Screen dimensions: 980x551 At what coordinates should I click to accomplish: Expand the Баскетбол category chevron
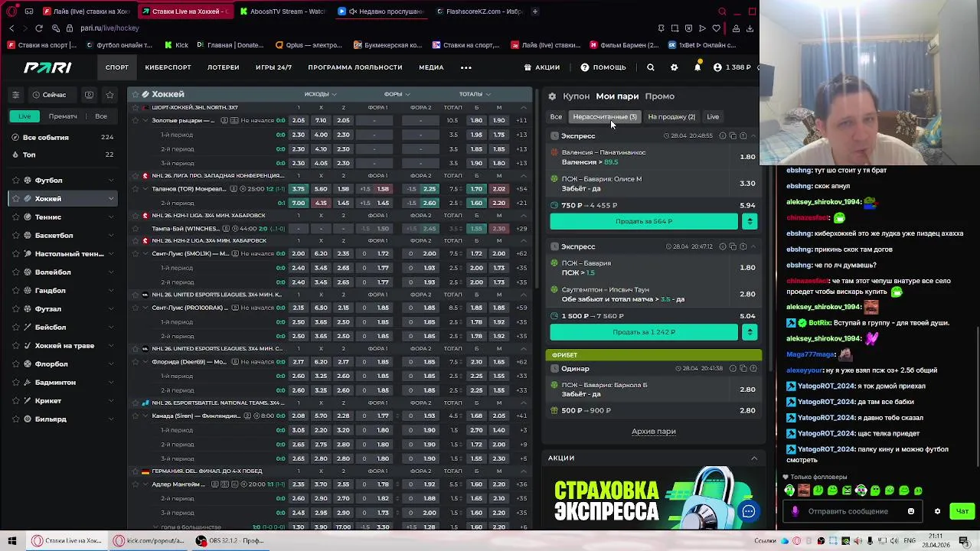[111, 236]
